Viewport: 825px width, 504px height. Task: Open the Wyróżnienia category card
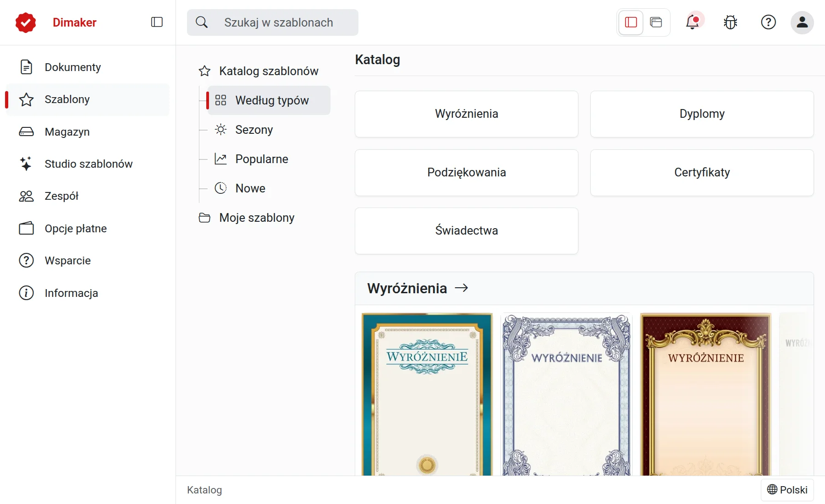click(x=467, y=114)
